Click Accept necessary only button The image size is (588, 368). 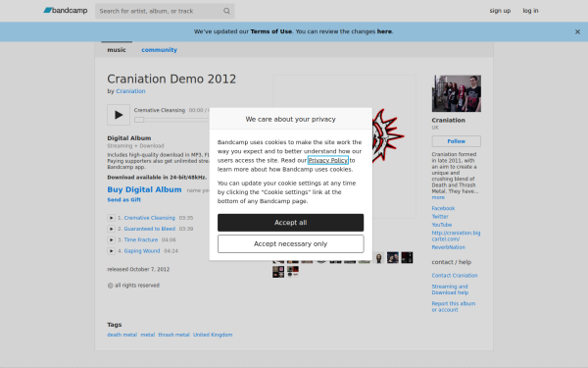coord(291,243)
